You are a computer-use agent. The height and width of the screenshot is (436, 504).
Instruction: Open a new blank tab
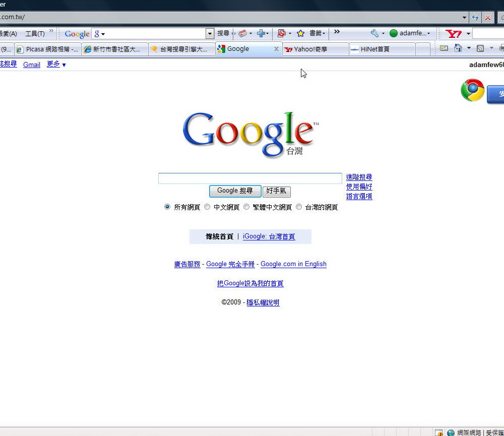point(423,49)
